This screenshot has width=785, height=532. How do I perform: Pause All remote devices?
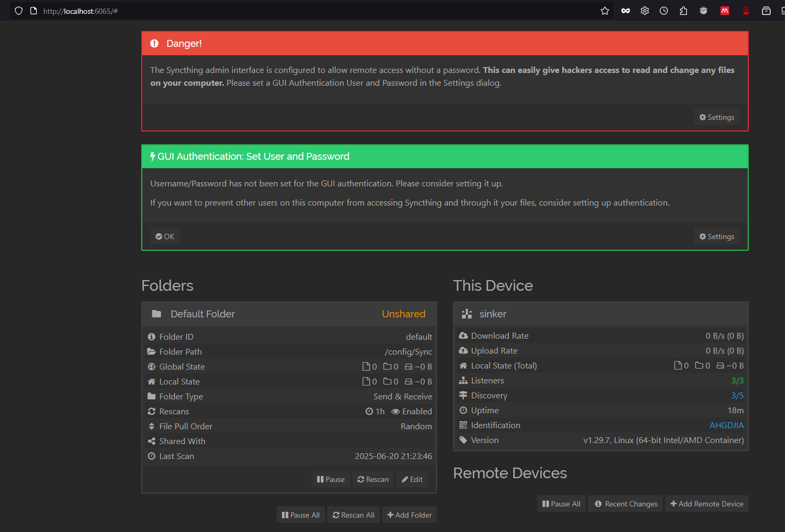point(561,504)
